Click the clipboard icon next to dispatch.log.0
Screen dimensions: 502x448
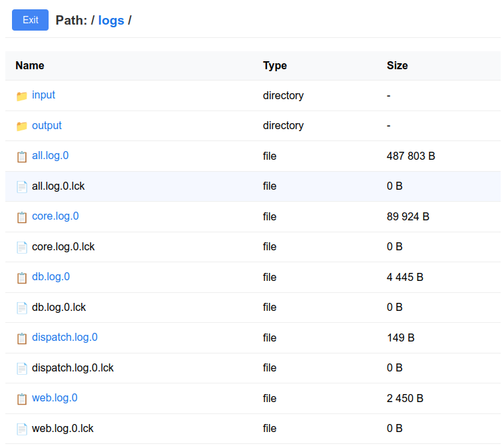coord(22,338)
